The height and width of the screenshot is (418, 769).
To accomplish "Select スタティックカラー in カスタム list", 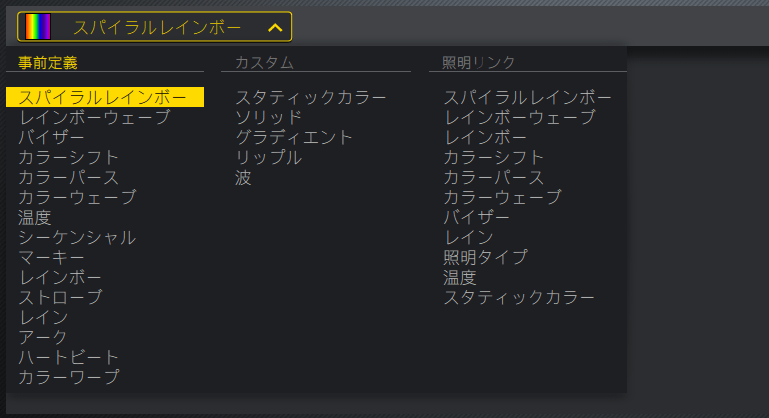I will [x=311, y=97].
